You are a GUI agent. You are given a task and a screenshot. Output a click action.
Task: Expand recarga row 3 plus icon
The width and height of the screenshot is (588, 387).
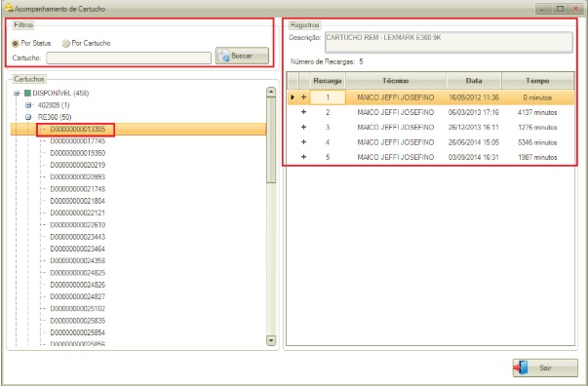pyautogui.click(x=303, y=127)
